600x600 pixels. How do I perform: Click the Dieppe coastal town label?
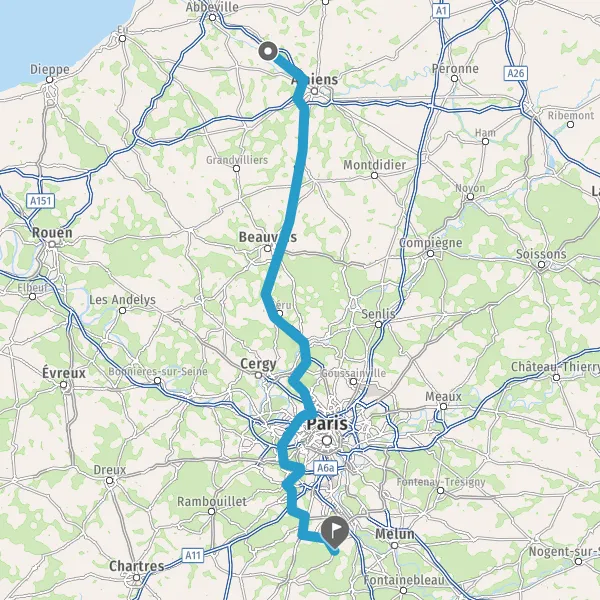[x=50, y=70]
